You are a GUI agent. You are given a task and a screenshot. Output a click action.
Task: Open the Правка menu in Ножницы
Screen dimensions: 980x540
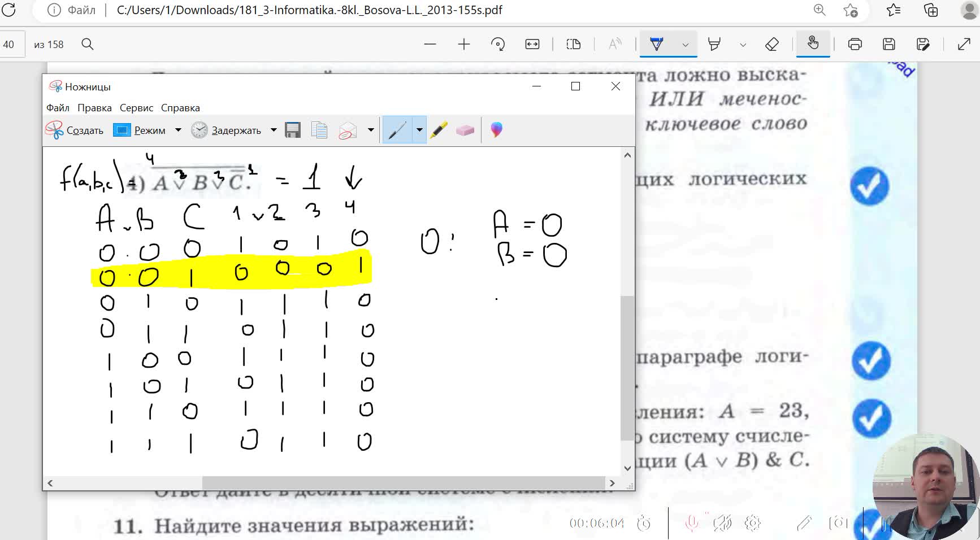(x=94, y=107)
